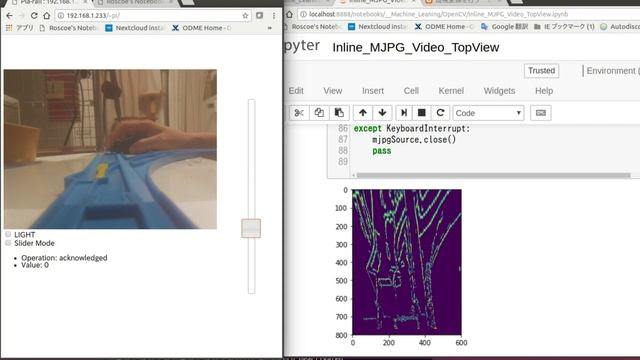The width and height of the screenshot is (640, 360).
Task: Click the left browser address bar
Action: click(153, 16)
